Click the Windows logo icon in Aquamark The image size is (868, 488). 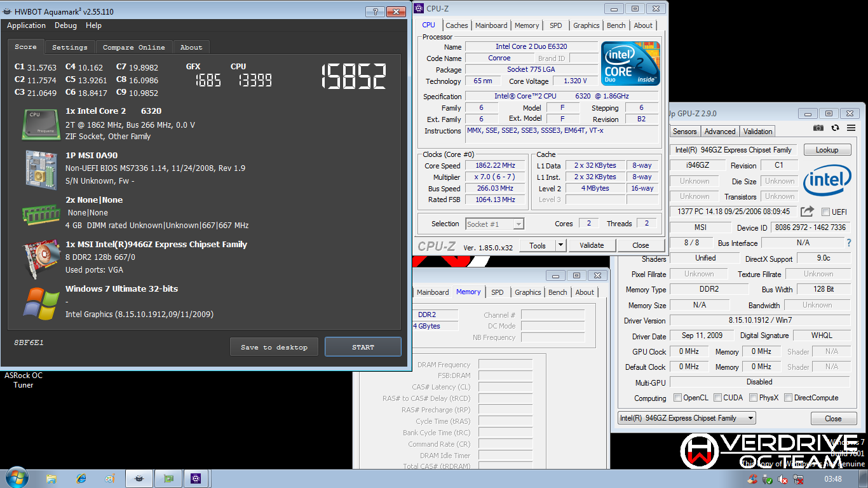click(x=41, y=303)
